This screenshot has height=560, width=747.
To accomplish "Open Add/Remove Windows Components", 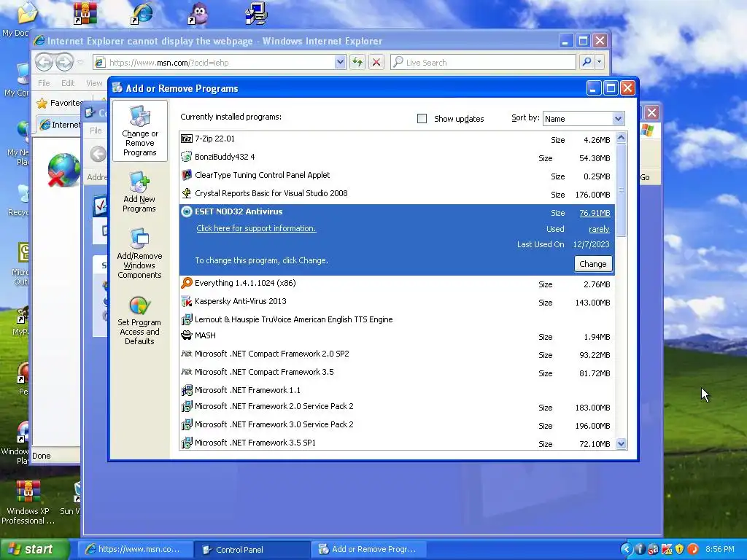I will tap(139, 253).
